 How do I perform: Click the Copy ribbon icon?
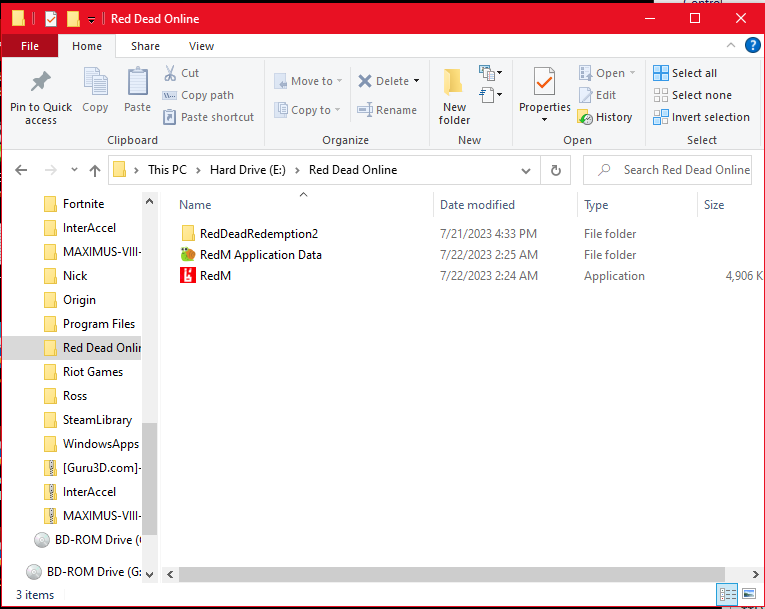click(95, 91)
